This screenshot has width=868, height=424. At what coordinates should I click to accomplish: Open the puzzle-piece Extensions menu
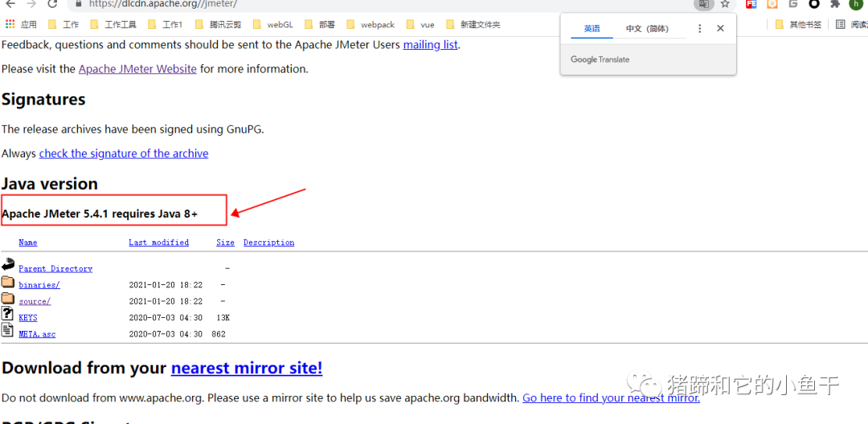835,4
